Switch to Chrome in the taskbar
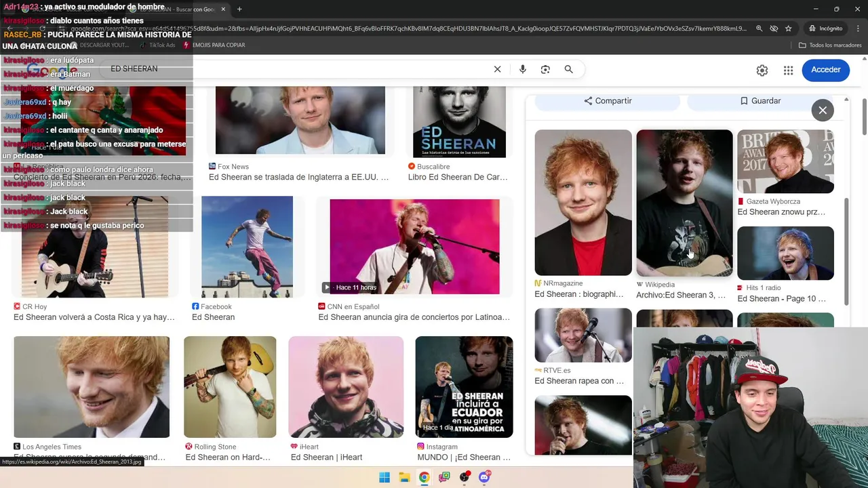Viewport: 868px width, 488px height. pyautogui.click(x=424, y=477)
